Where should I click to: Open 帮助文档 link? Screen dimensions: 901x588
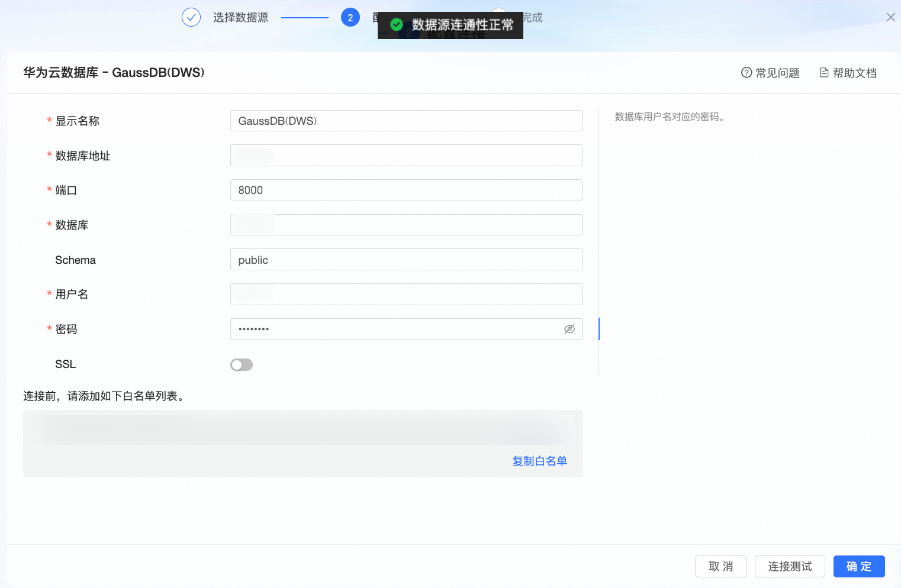point(854,73)
